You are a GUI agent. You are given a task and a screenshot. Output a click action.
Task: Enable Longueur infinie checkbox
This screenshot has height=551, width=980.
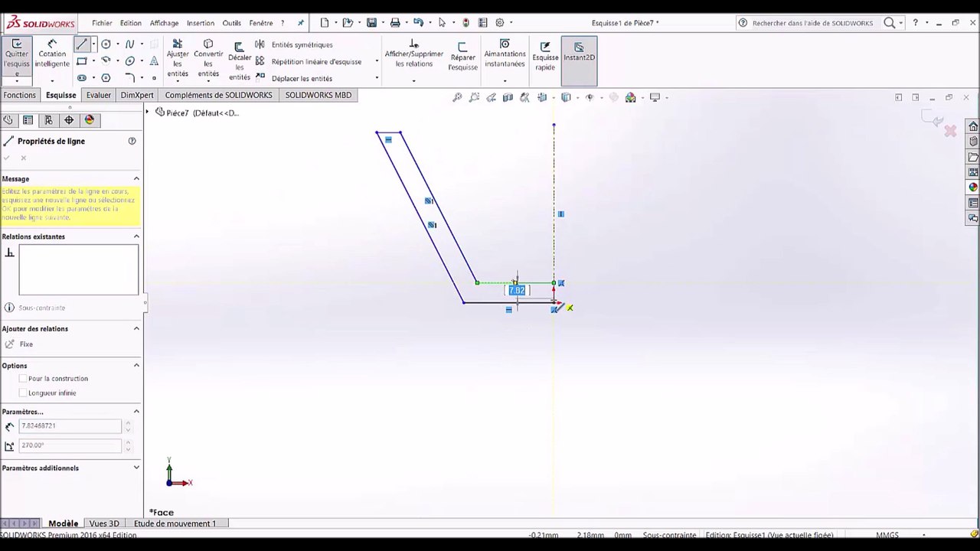click(23, 393)
